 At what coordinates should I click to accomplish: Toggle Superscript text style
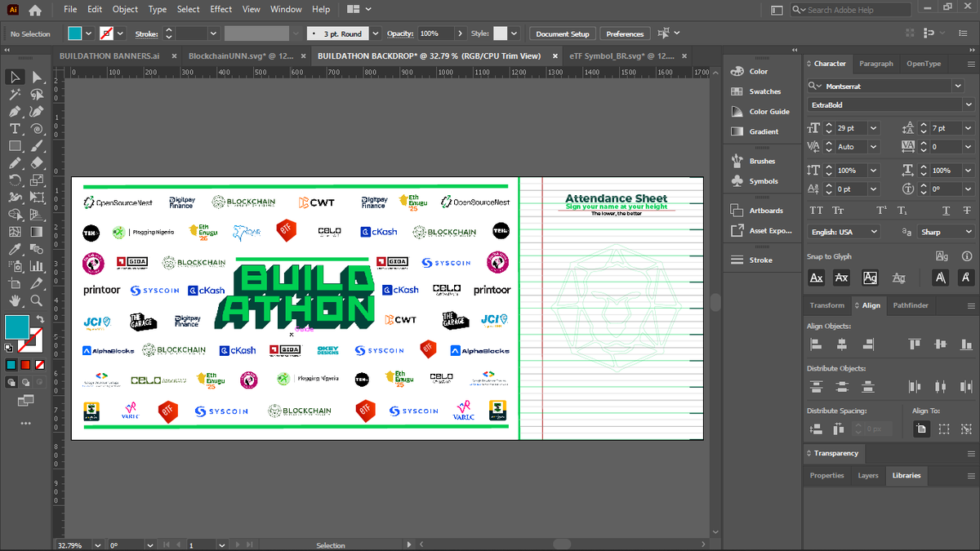(x=882, y=211)
